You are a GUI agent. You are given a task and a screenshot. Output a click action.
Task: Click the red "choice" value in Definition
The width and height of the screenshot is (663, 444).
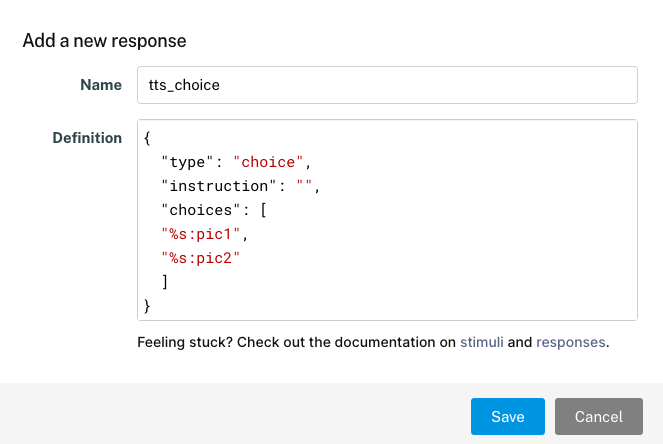pos(268,162)
